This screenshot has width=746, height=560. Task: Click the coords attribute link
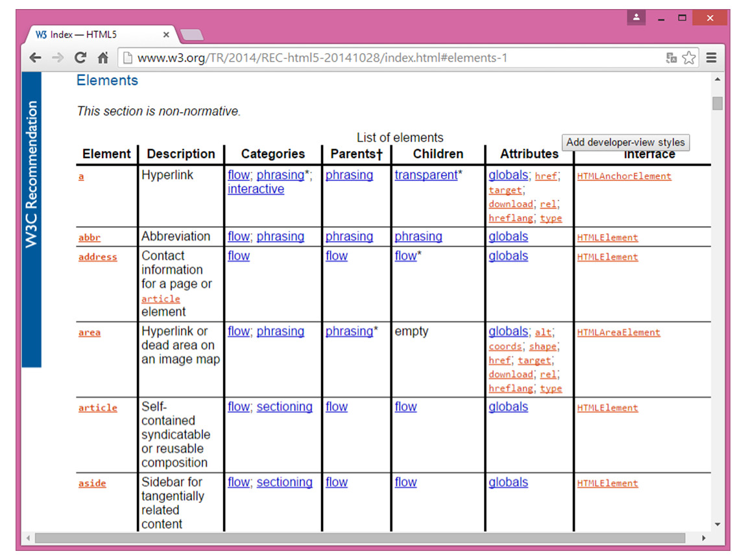click(505, 347)
